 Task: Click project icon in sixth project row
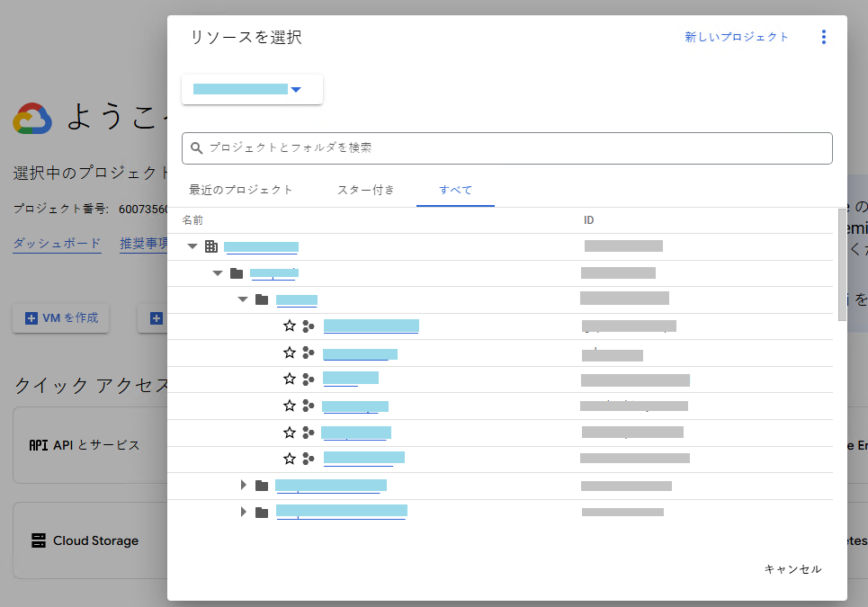tap(309, 459)
